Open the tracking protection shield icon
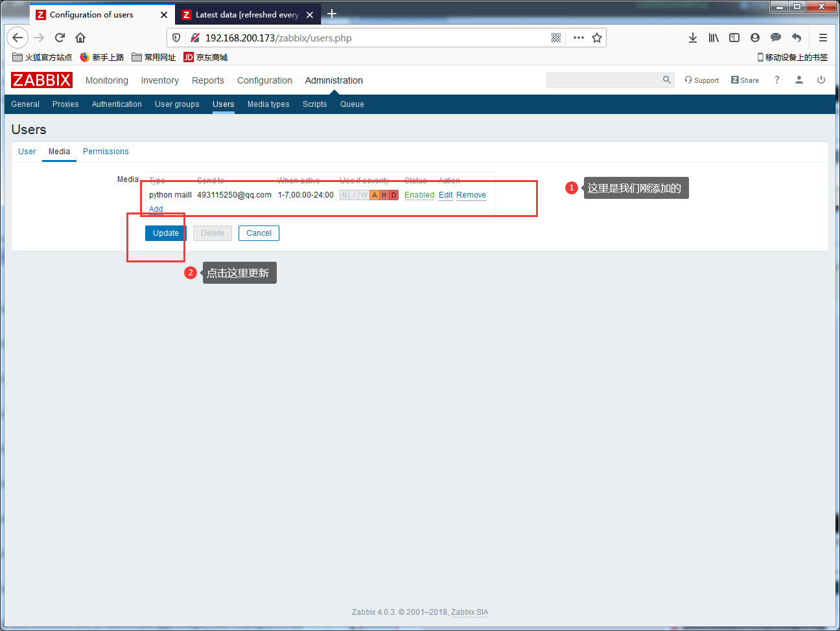 click(x=176, y=38)
